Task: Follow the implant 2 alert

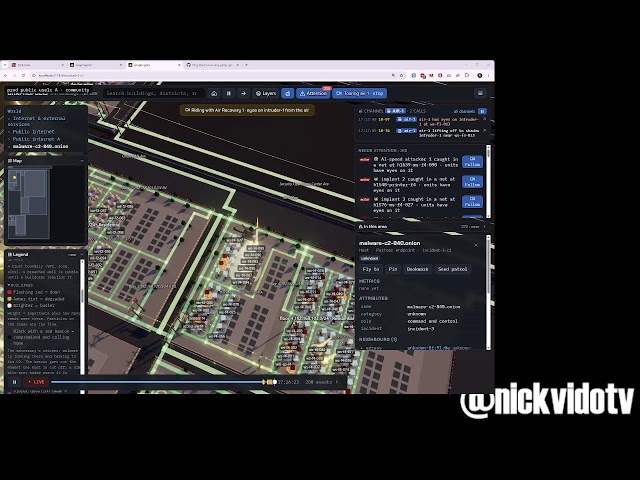Action: [x=472, y=182]
